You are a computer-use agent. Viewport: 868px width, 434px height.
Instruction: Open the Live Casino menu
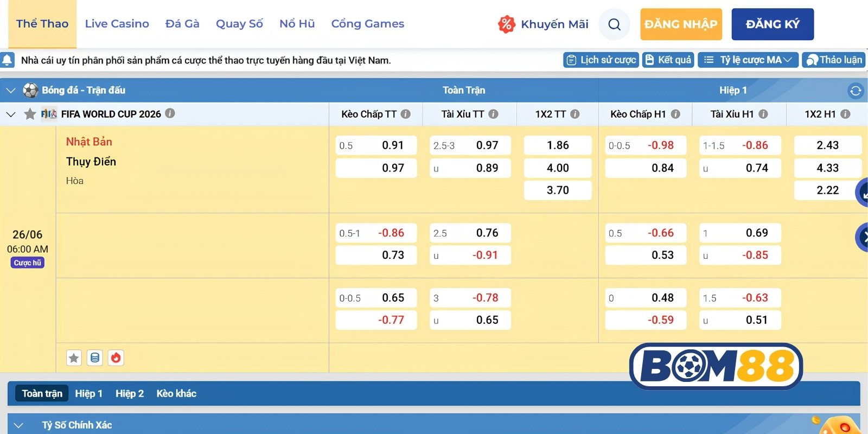117,24
